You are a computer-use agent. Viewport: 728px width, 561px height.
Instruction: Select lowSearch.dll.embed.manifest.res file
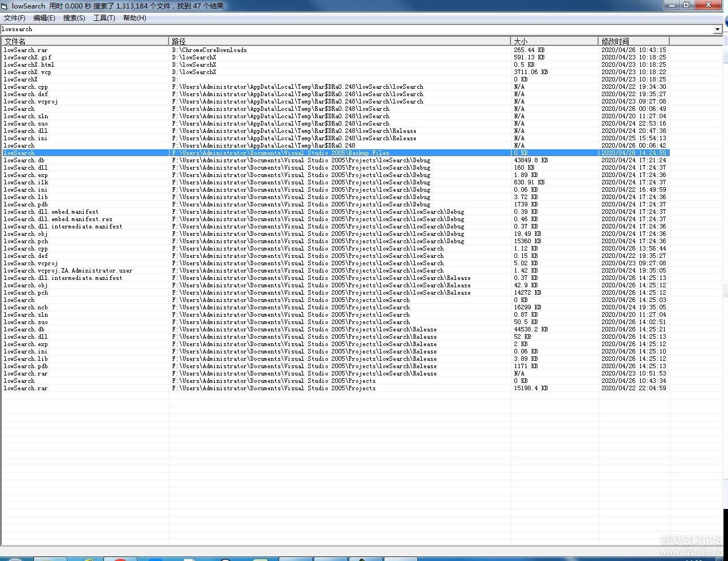point(58,219)
